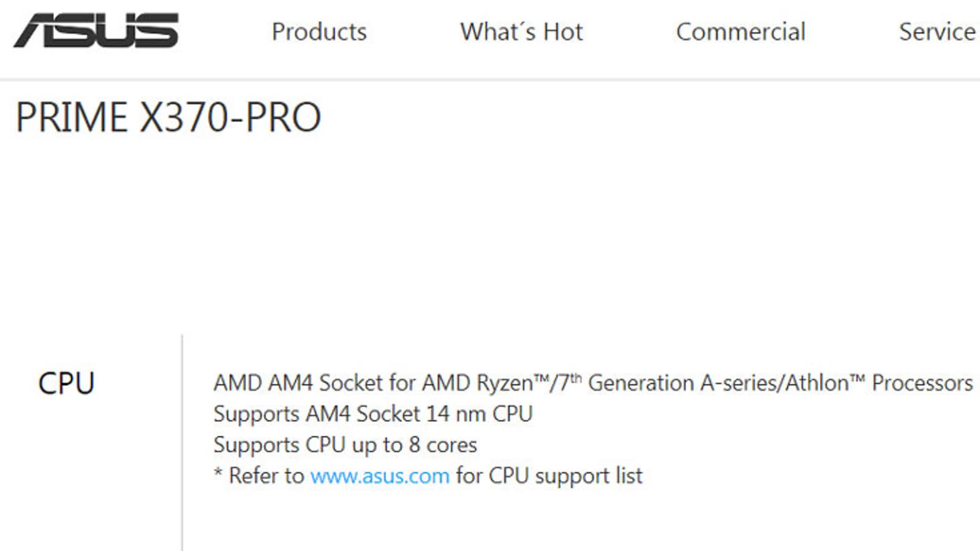
Task: Open the Products menu
Action: [x=319, y=32]
